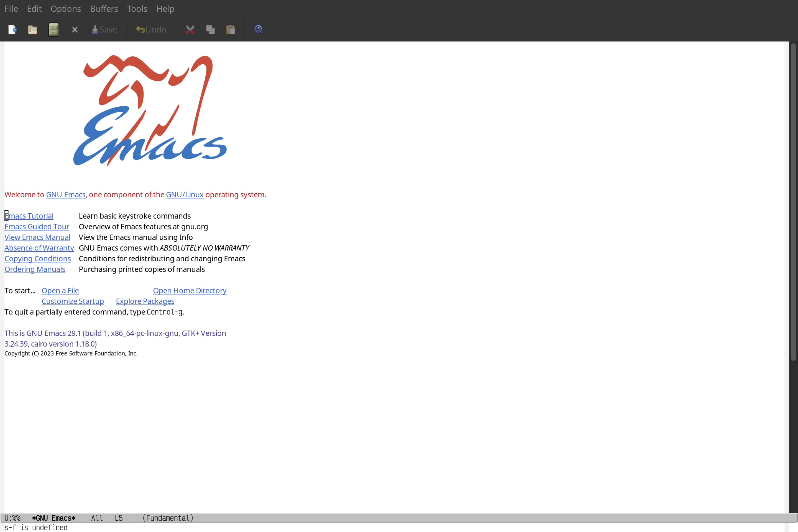Click the GNU Emacs hyperlink

65,194
